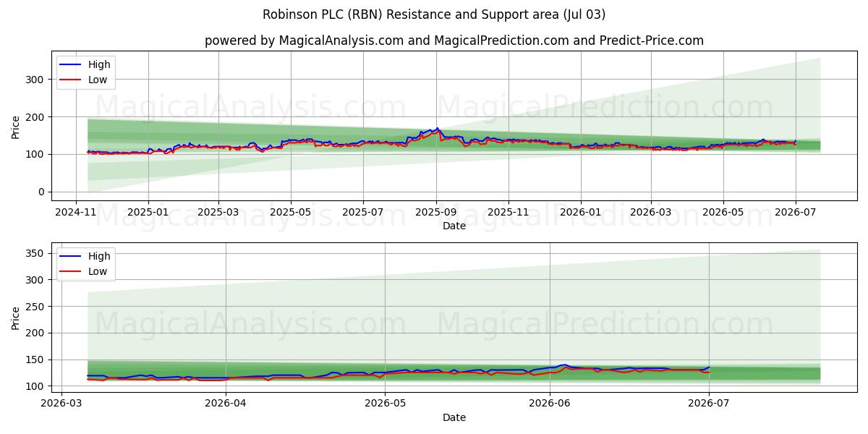Click the '2026-07' tick label on bottom chart

[x=709, y=404]
